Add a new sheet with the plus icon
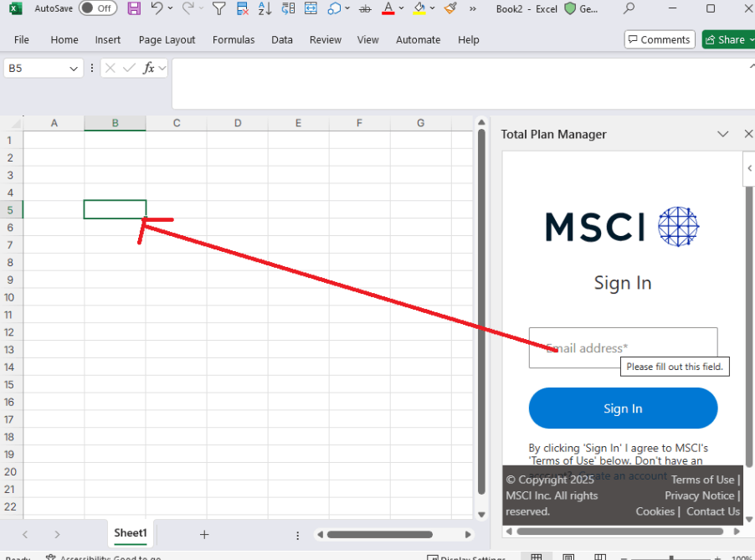 click(204, 535)
